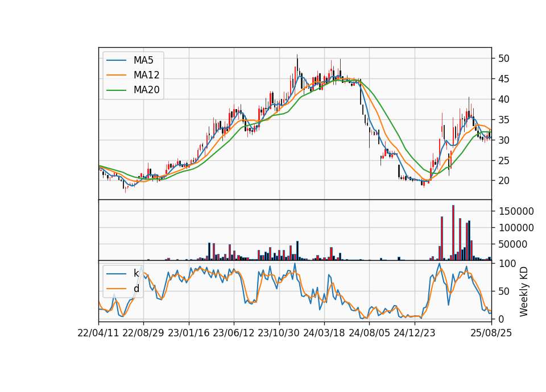Click the 22/08/29 date label
This screenshot has width=546, height=392.
pos(143,333)
